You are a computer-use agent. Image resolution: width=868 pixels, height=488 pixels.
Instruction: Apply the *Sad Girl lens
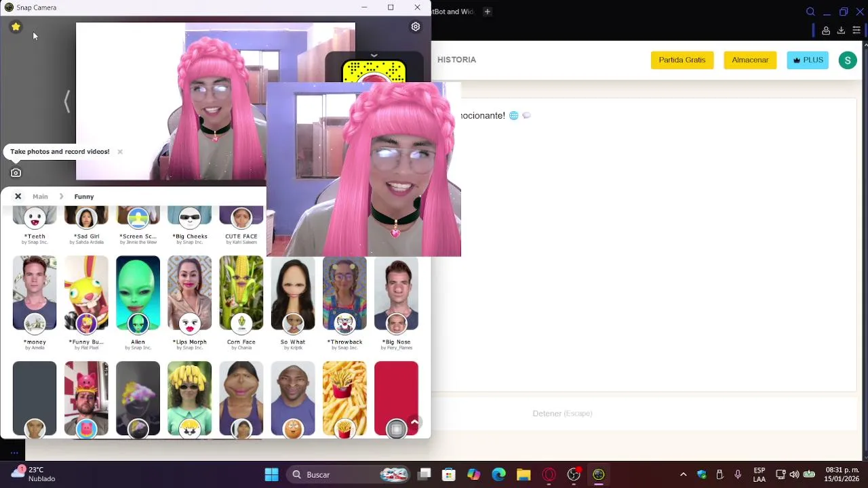86,226
